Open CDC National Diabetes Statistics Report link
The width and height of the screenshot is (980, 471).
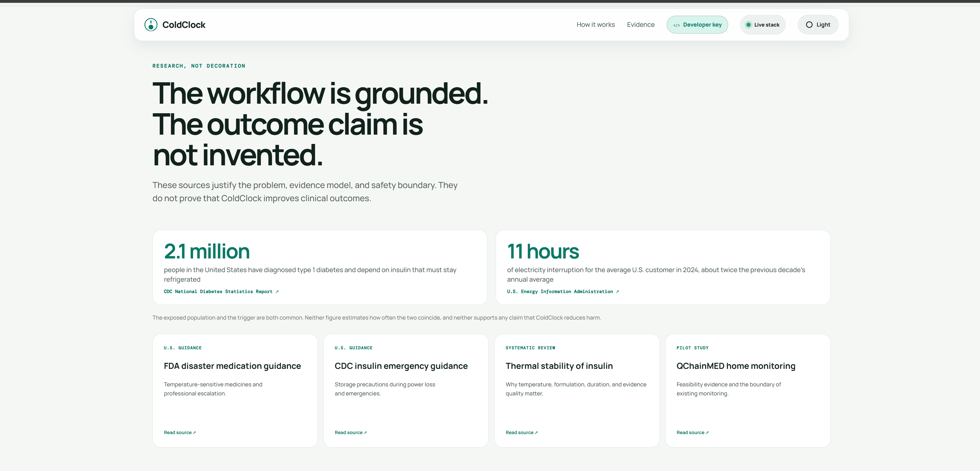[221, 291]
